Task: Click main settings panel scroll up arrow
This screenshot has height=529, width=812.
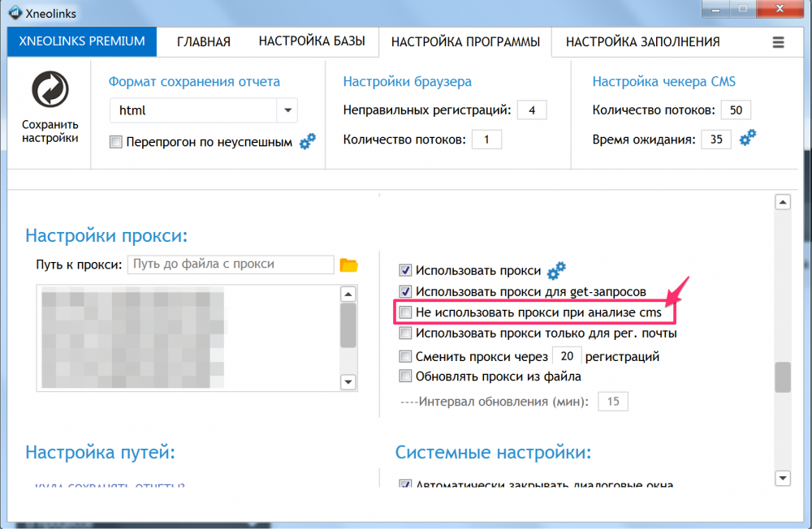Action: 783,202
